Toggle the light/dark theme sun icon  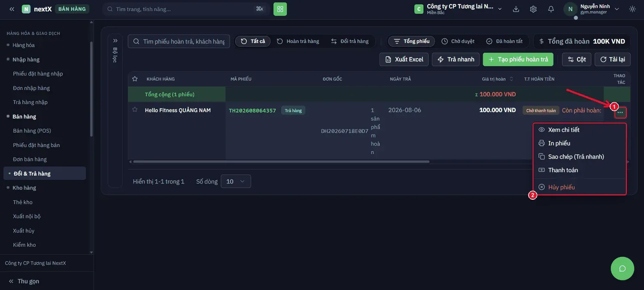point(632,9)
